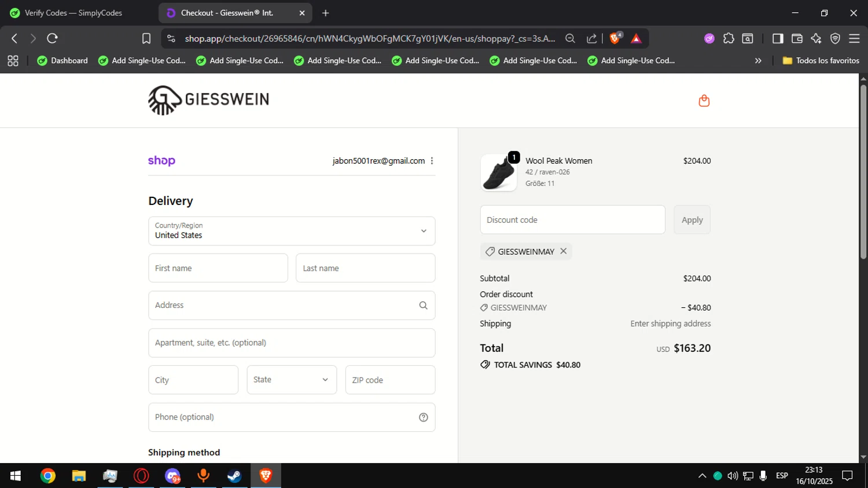Open Brave Wallet icon
Screen dimensions: 868x488
pos(797,38)
